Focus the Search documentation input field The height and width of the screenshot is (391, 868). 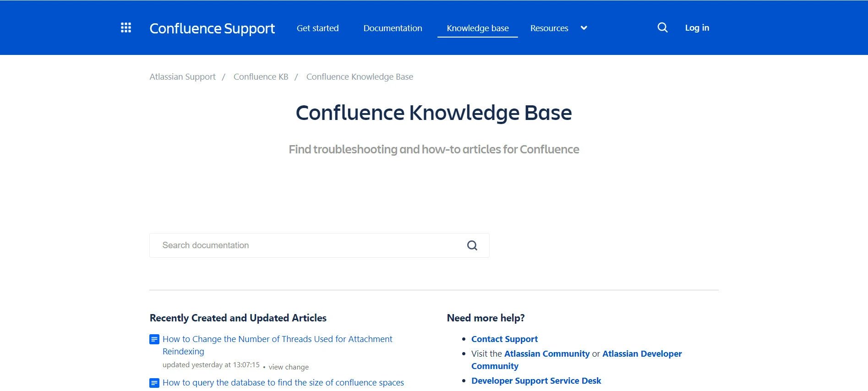[307, 245]
